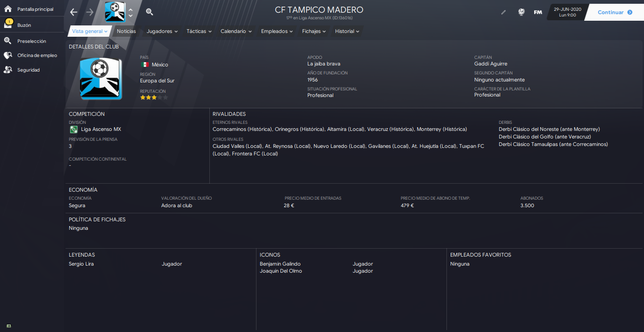Open icon Joaquín Del Olmo profile
The height and width of the screenshot is (332, 644).
point(281,271)
